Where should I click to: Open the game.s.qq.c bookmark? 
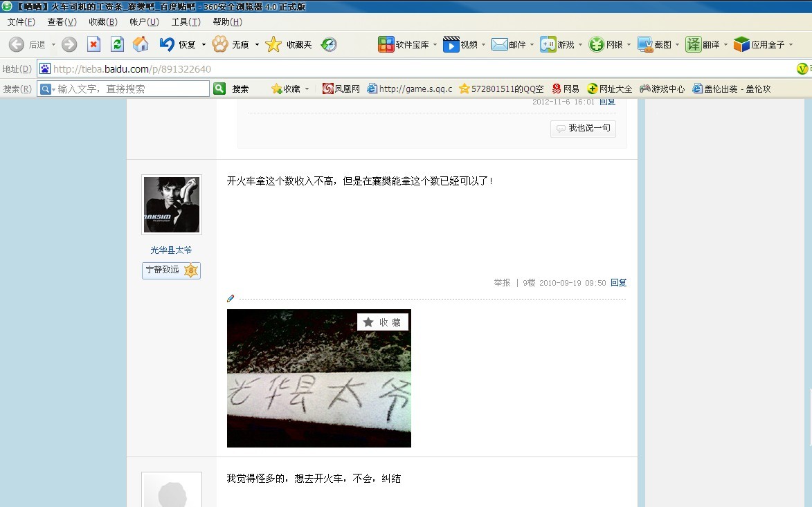tap(410, 89)
